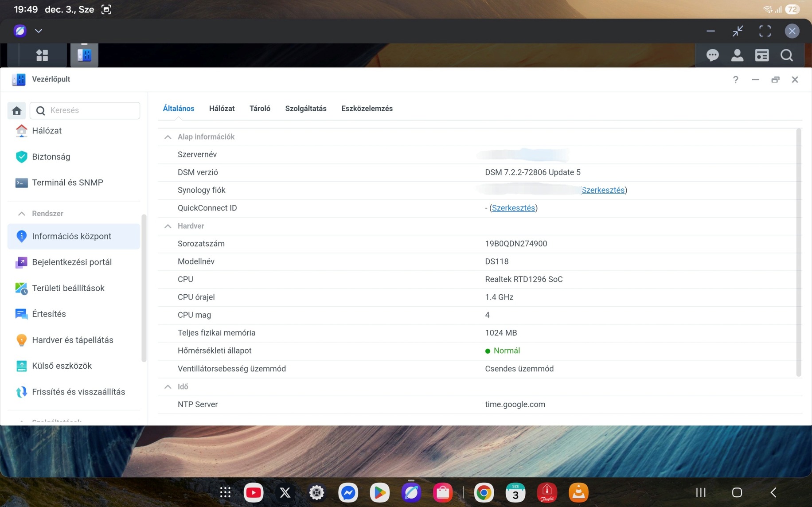Click the DS118 model name value
The width and height of the screenshot is (812, 507).
(x=497, y=261)
